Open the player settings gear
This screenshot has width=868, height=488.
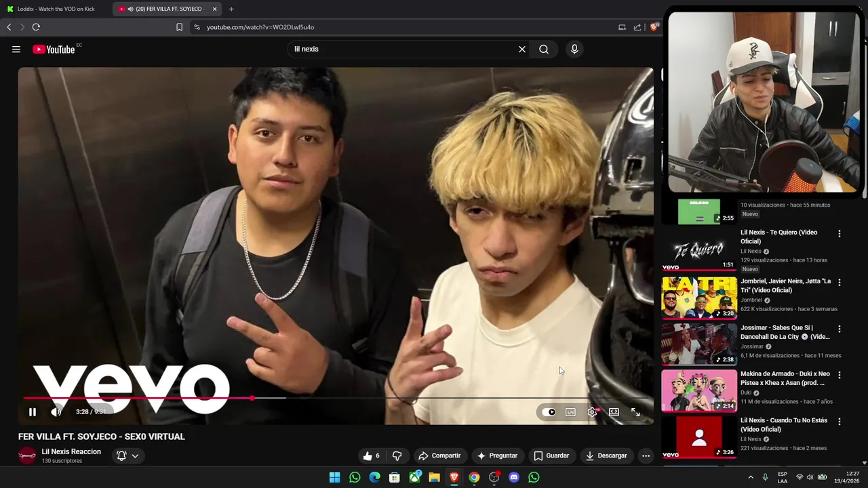click(x=592, y=412)
